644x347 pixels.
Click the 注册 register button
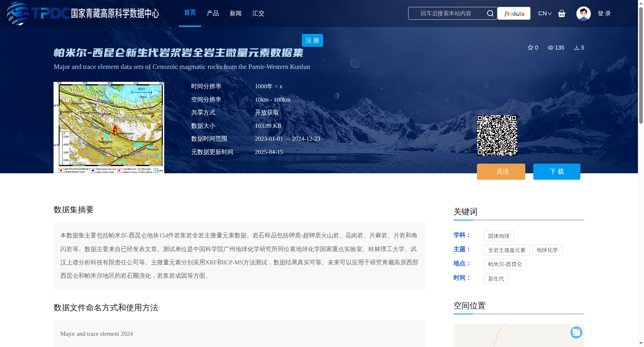click(x=312, y=40)
